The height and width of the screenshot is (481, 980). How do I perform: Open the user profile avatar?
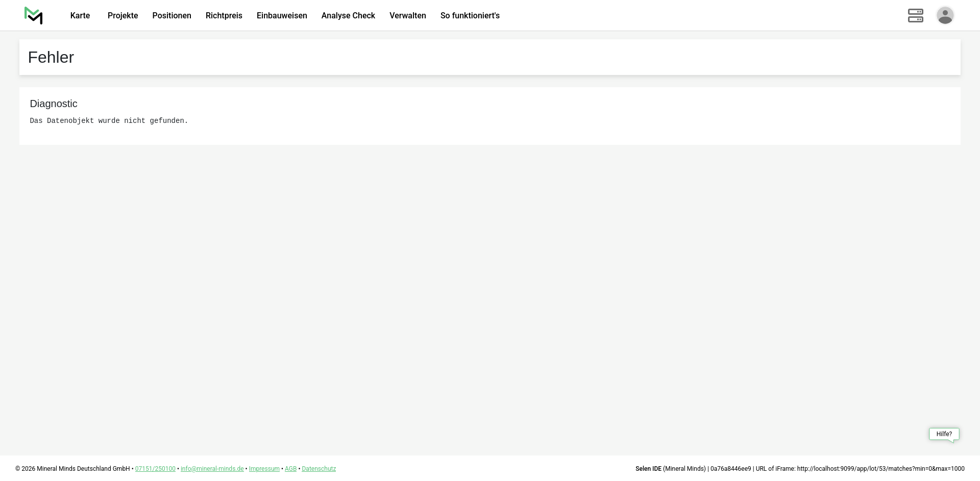[x=945, y=16]
